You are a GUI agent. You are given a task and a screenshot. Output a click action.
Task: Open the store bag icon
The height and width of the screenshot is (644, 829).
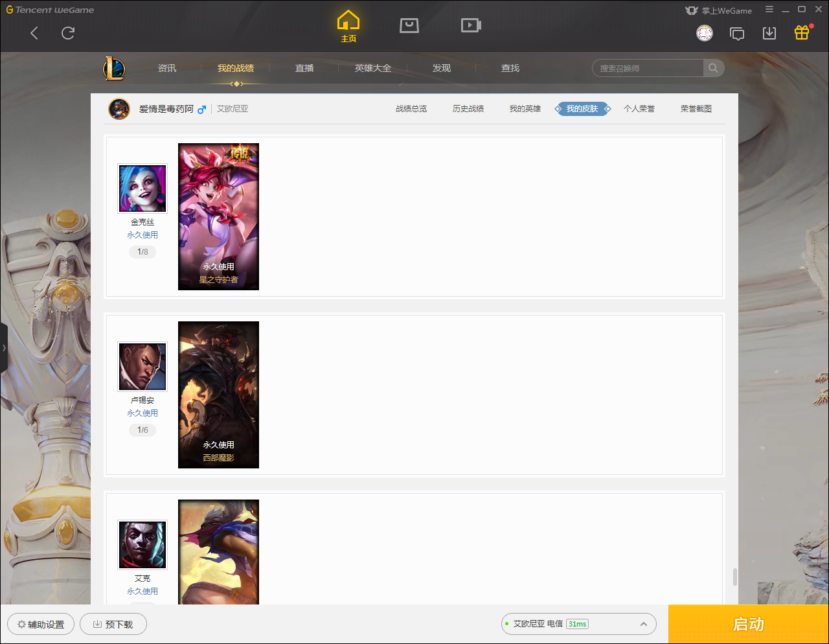pos(409,25)
